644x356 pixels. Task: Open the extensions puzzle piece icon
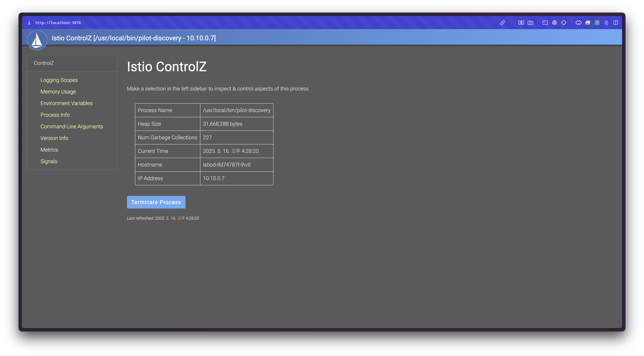578,23
